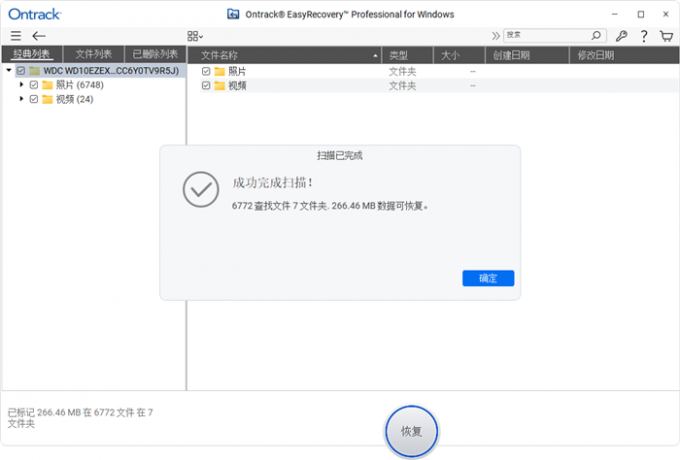The height and width of the screenshot is (460, 680).
Task: Toggle checkbox for 照片 row in file list
Action: 206,71
